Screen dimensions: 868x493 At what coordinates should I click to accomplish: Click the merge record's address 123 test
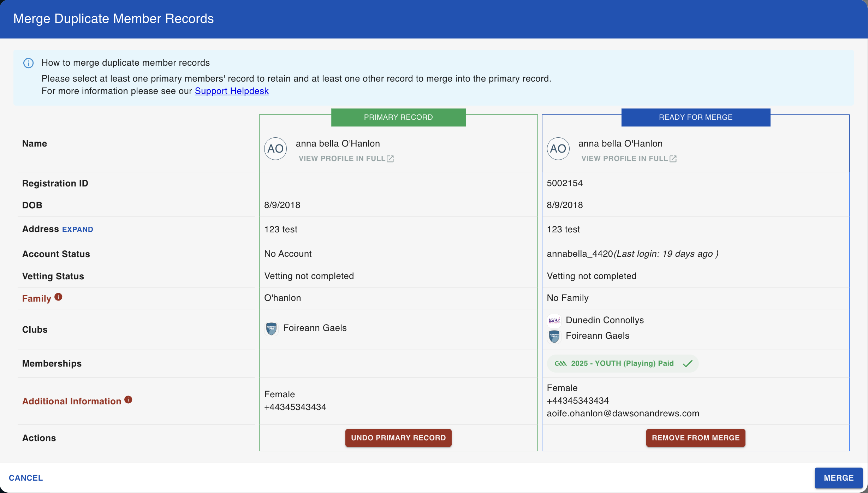tap(563, 230)
